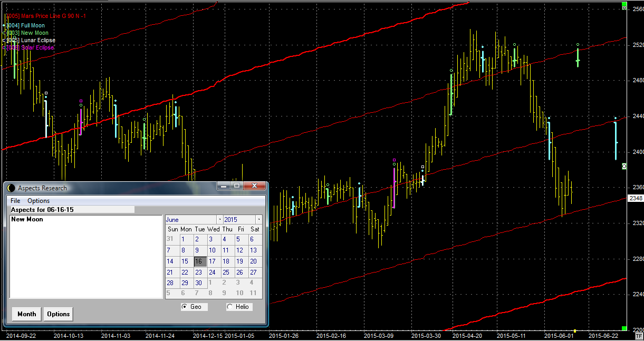Click the green New Moon bar after 2015-06-01
The image size is (644, 341).
click(578, 57)
